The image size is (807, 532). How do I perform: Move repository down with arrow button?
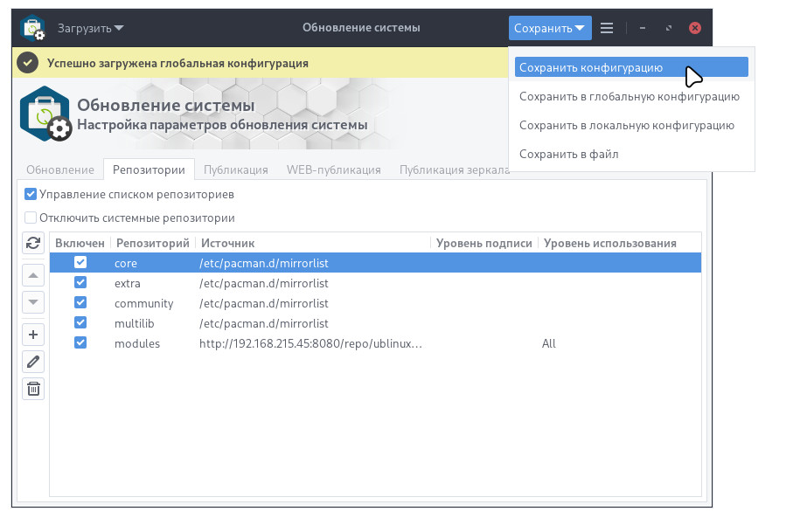pos(33,302)
